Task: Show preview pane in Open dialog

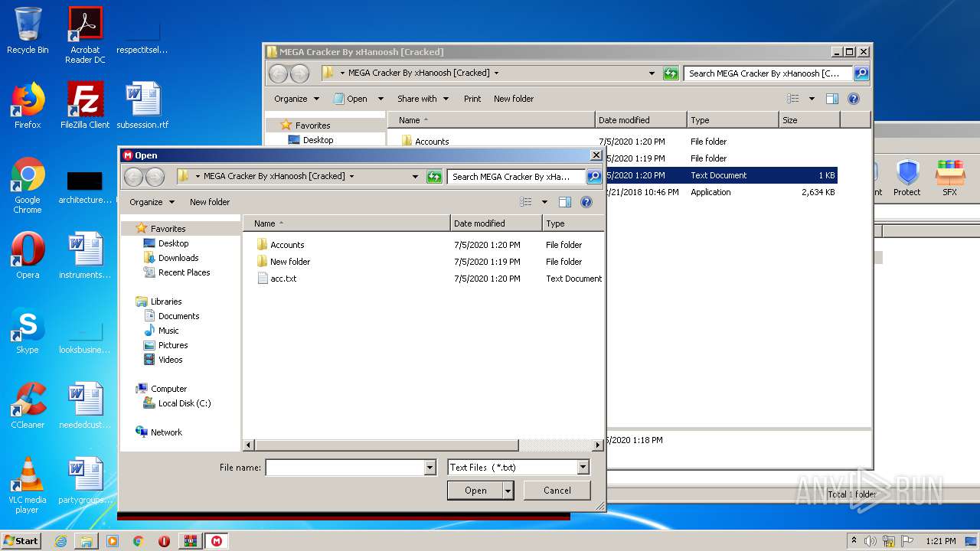Action: click(x=565, y=202)
